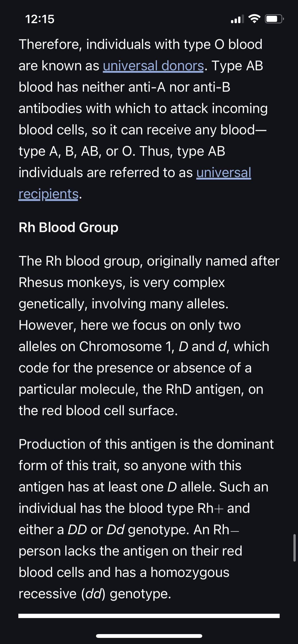Tap the word Chromosome in paragraph

point(120,347)
